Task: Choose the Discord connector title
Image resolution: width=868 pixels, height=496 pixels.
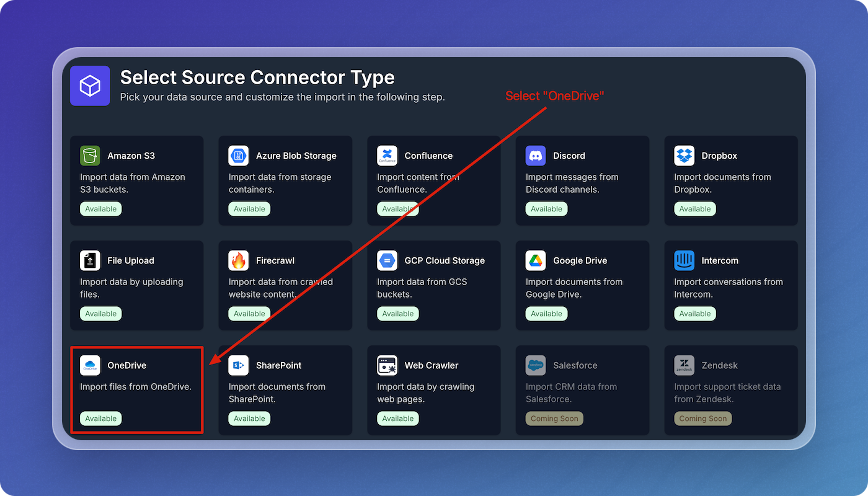Action: [x=569, y=156]
